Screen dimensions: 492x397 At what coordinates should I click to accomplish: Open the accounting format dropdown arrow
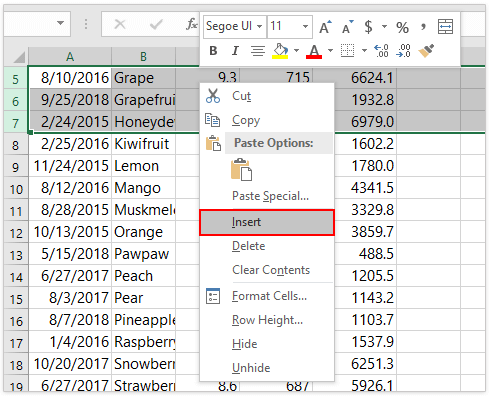point(384,26)
